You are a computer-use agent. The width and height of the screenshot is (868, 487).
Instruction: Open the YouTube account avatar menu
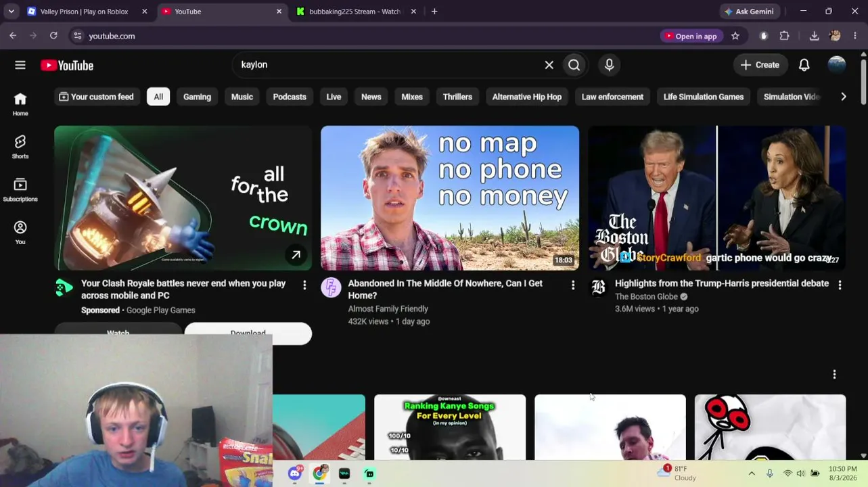click(837, 65)
